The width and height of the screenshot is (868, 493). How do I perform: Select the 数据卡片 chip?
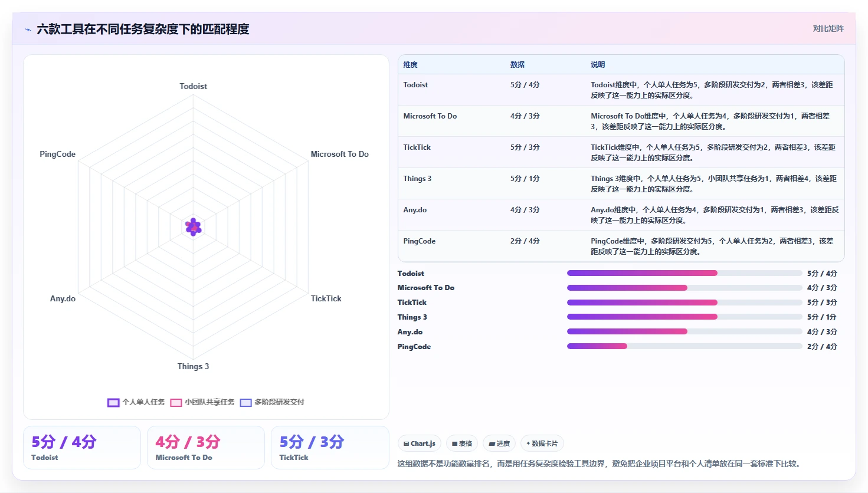[x=542, y=443]
